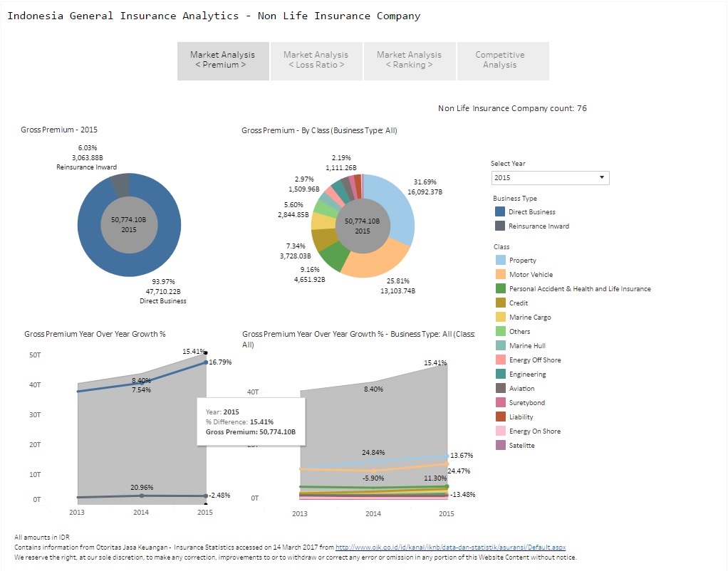Viewport: 728px width, 571px height.
Task: Click the Liability class legend item
Action: tap(500, 417)
